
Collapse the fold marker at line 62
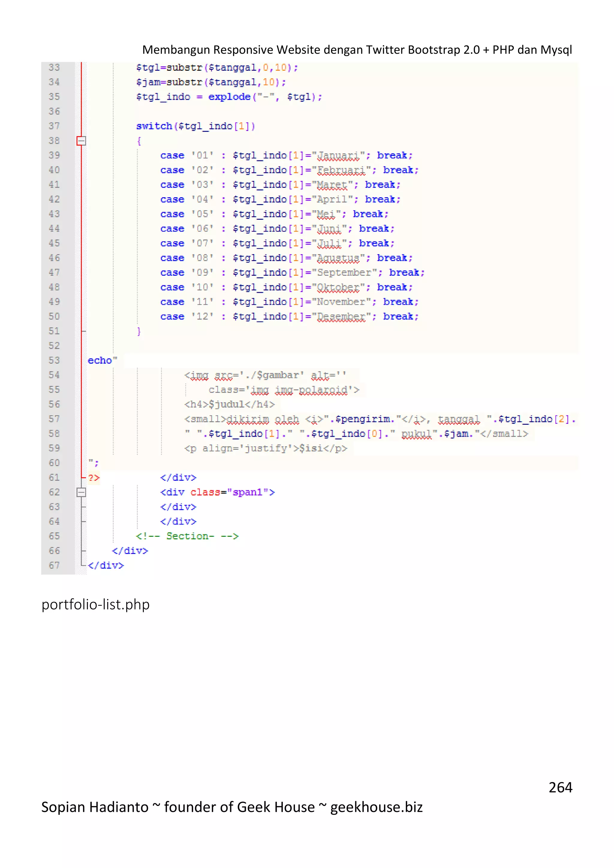[81, 492]
